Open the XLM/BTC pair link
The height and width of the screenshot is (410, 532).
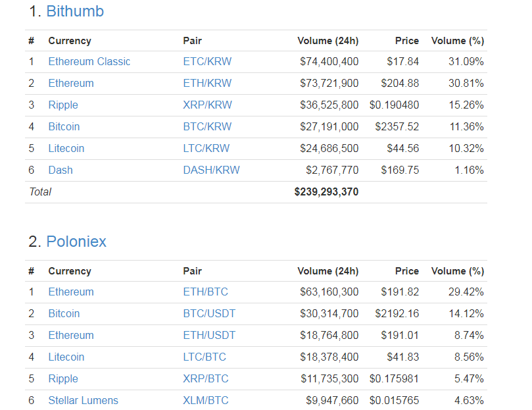206,401
